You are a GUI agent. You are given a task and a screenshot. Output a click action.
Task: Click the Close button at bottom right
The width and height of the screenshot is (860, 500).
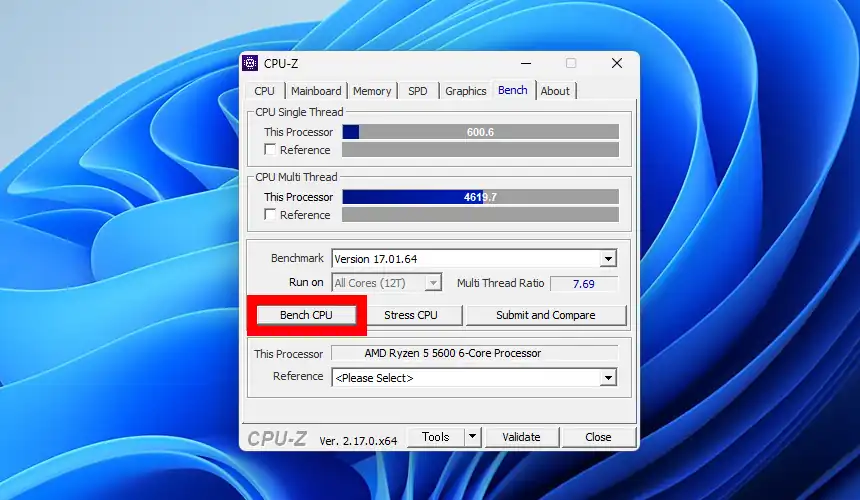(x=598, y=437)
